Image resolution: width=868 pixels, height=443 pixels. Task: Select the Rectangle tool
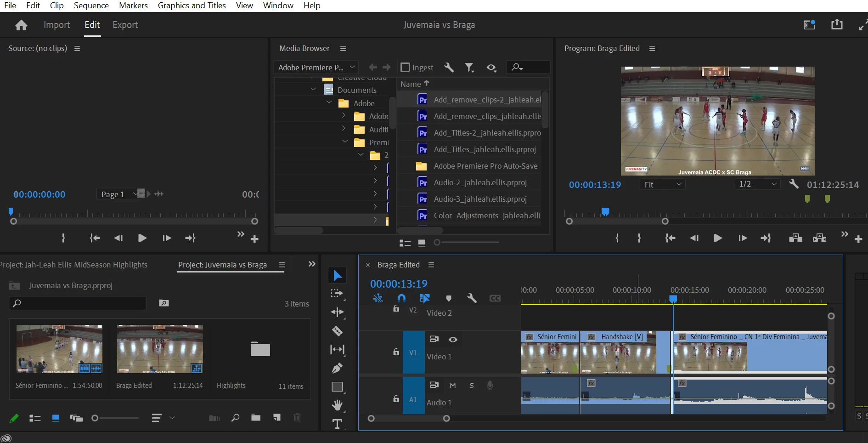coord(337,387)
